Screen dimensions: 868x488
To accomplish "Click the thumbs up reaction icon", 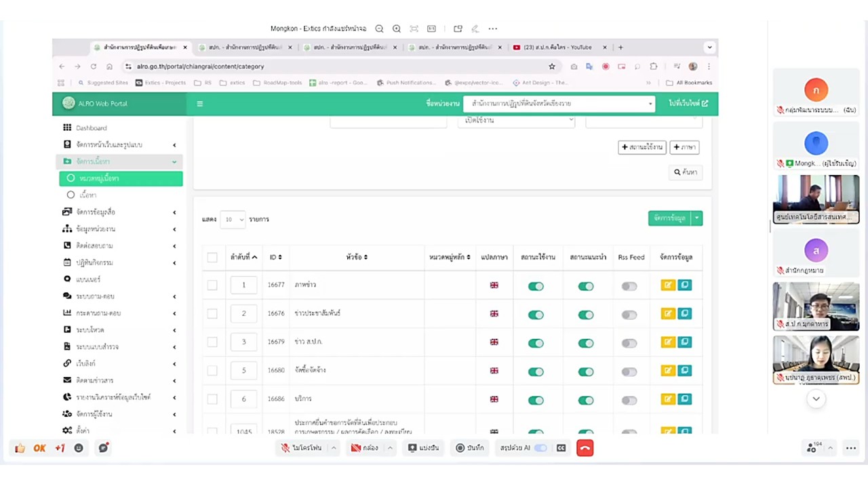I will [20, 448].
